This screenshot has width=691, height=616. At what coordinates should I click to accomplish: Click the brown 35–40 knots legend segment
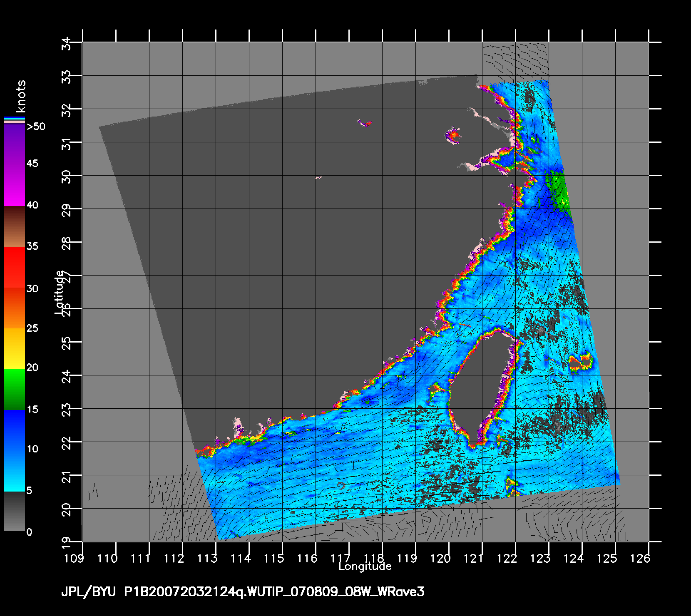(x=14, y=226)
